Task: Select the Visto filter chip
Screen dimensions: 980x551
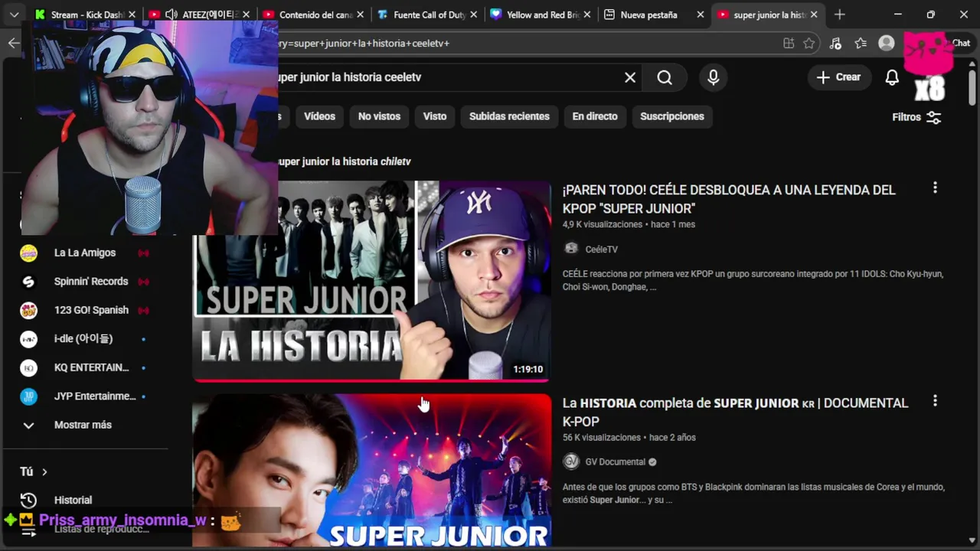Action: 435,116
